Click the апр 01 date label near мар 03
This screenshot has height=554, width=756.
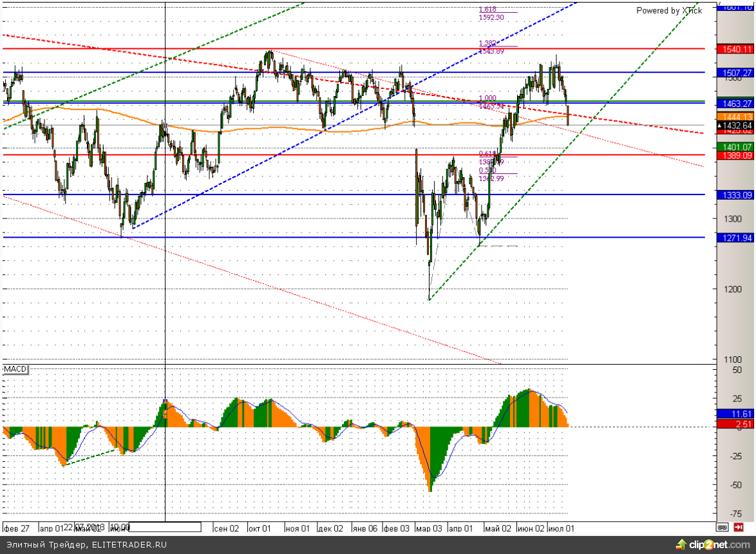pyautogui.click(x=461, y=528)
